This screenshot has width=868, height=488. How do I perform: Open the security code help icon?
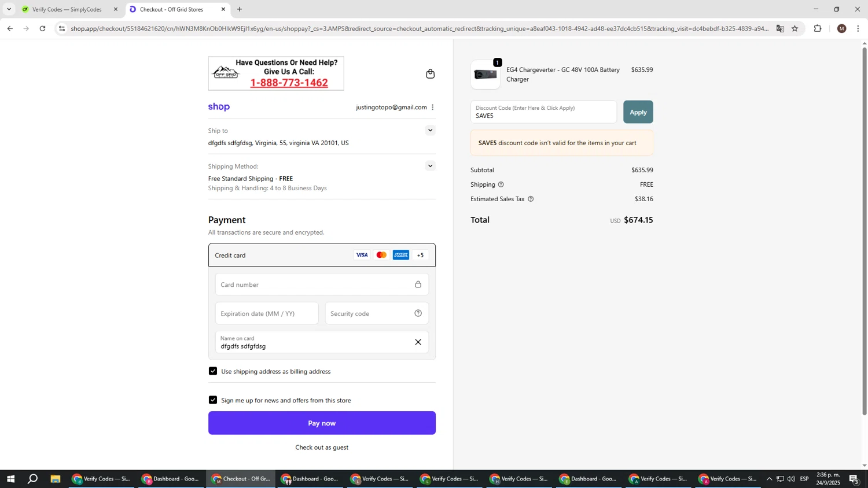[x=418, y=313]
